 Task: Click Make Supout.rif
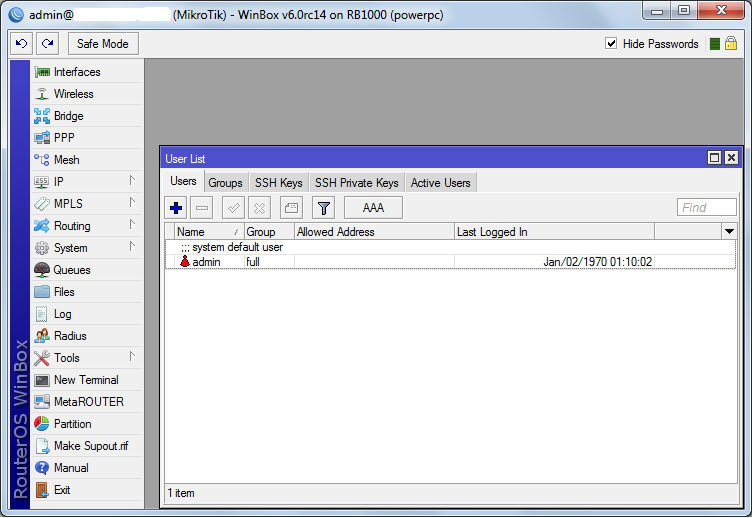(87, 446)
